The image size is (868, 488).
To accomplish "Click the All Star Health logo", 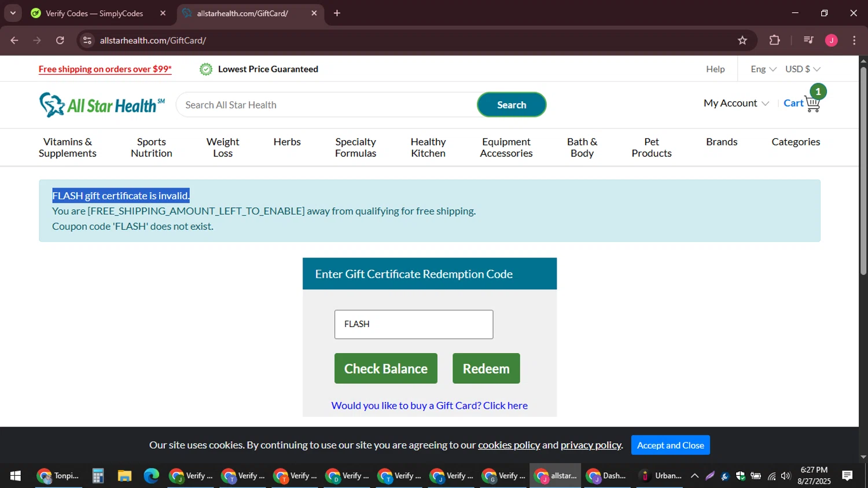I will click(x=102, y=105).
